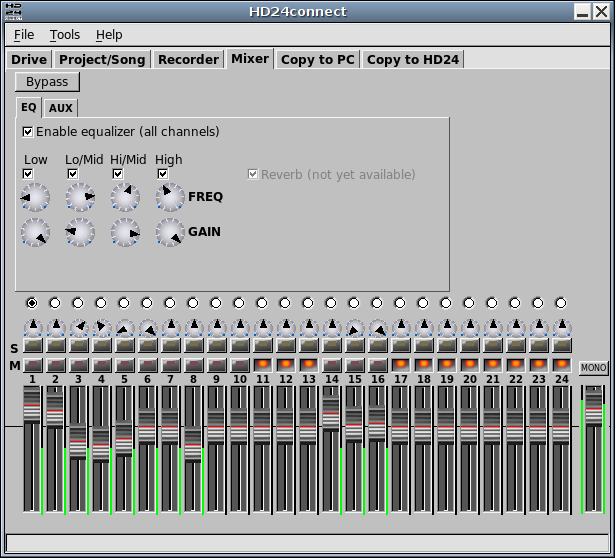This screenshot has width=615, height=558.
Task: Open the Tools menu
Action: point(65,35)
